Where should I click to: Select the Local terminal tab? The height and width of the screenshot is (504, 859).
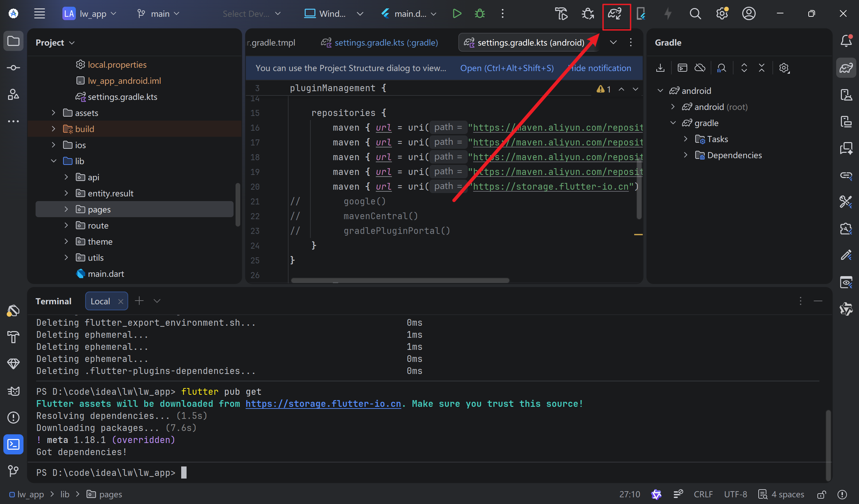click(100, 301)
